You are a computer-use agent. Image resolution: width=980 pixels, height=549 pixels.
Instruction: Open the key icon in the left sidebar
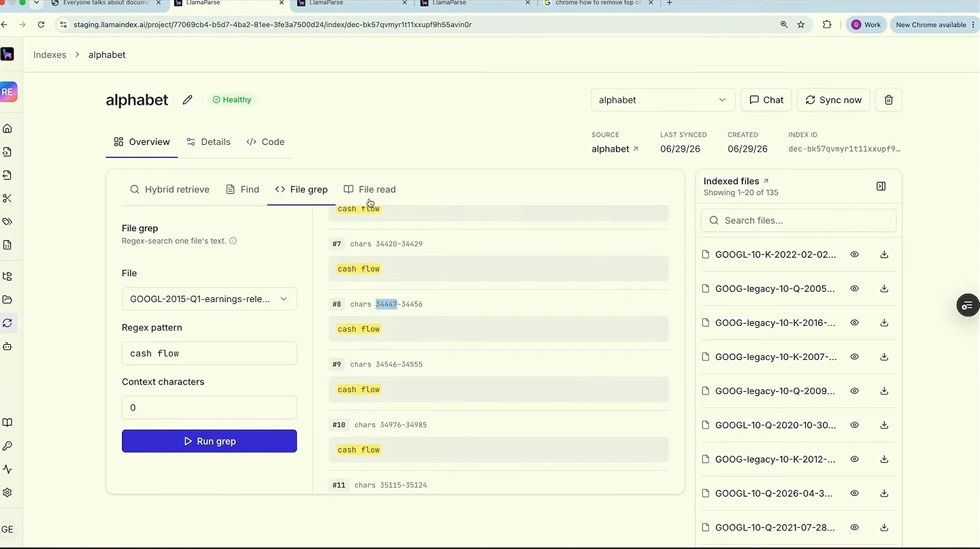point(7,446)
